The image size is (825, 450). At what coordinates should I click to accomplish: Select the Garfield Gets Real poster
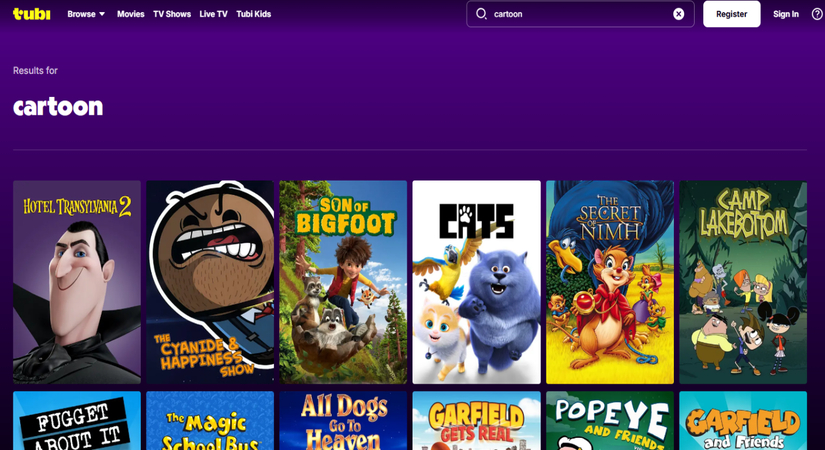click(x=477, y=421)
